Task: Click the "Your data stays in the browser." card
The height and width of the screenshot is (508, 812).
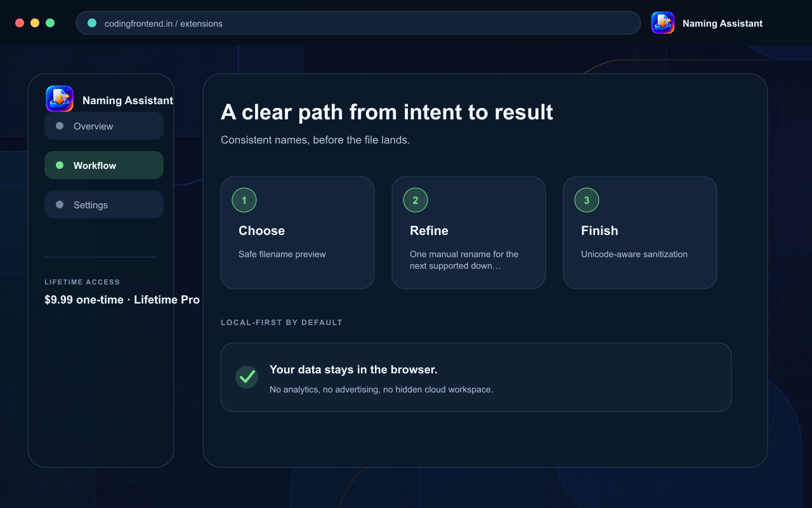Action: tap(476, 377)
